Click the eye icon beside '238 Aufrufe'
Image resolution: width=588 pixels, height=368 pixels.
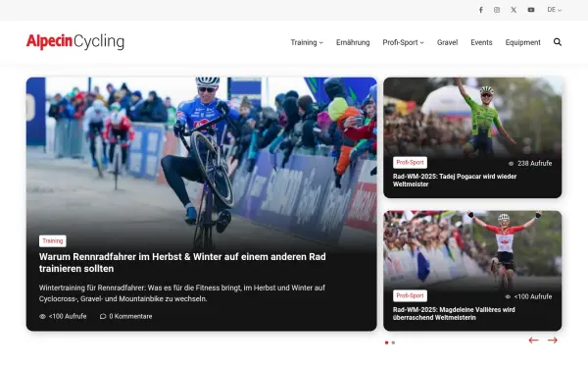tap(511, 164)
